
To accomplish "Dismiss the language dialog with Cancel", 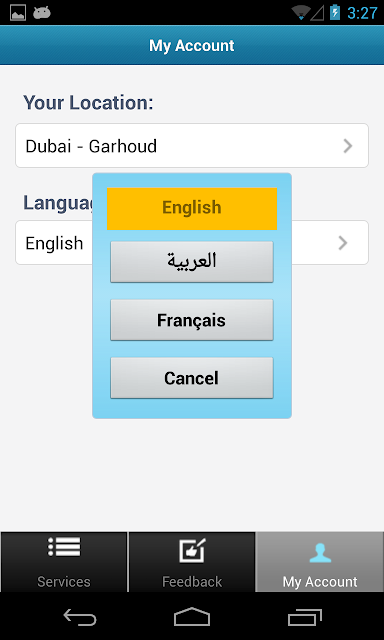I will click(x=192, y=378).
